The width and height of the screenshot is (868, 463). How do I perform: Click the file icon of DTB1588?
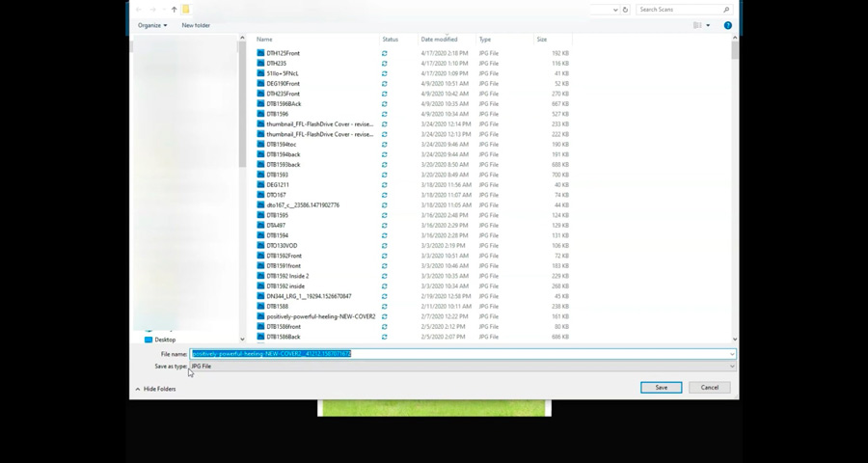pos(260,307)
